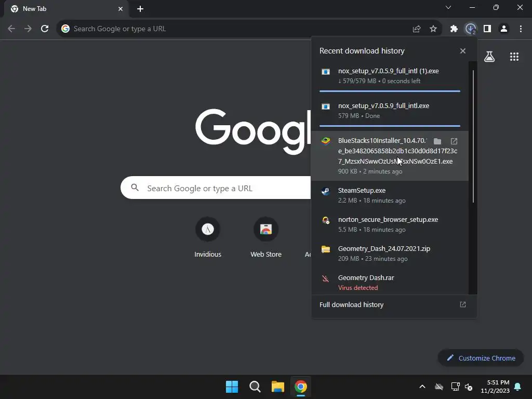
Task: Open the tab search chevron
Action: pos(448,7)
